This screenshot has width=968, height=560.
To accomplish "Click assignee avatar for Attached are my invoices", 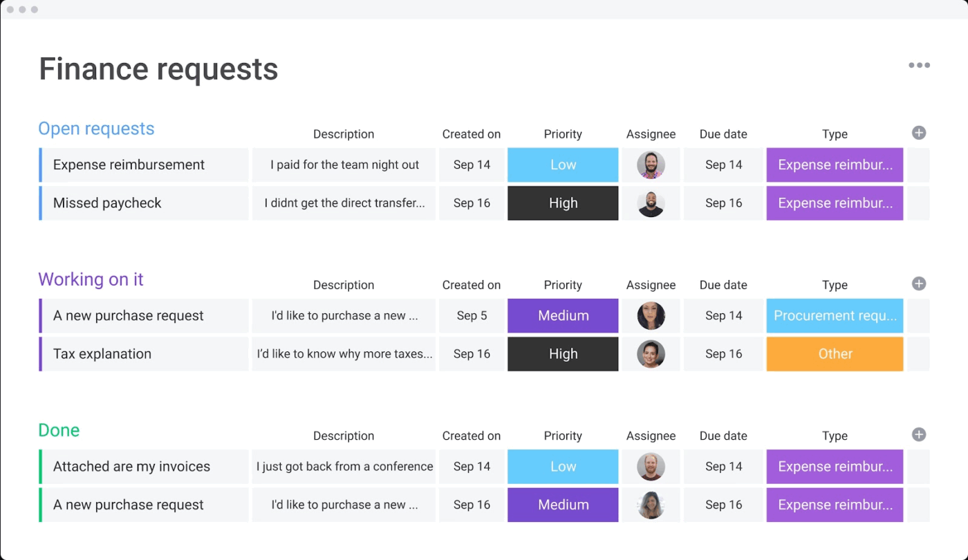I will [651, 467].
